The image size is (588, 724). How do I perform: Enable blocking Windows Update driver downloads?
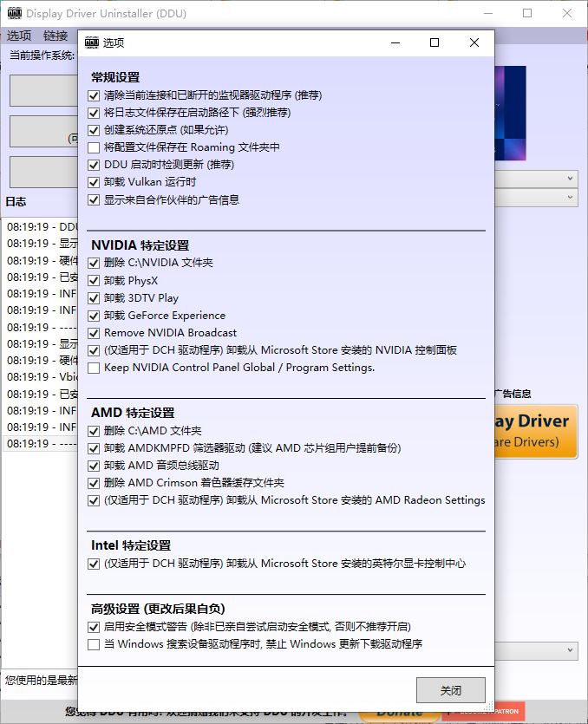(95, 644)
